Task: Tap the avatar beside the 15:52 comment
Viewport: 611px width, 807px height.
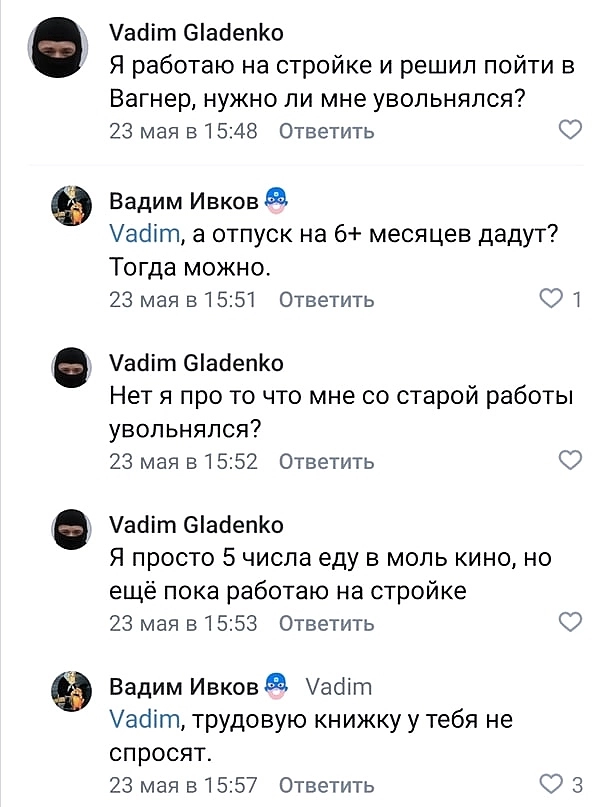Action: 72,368
